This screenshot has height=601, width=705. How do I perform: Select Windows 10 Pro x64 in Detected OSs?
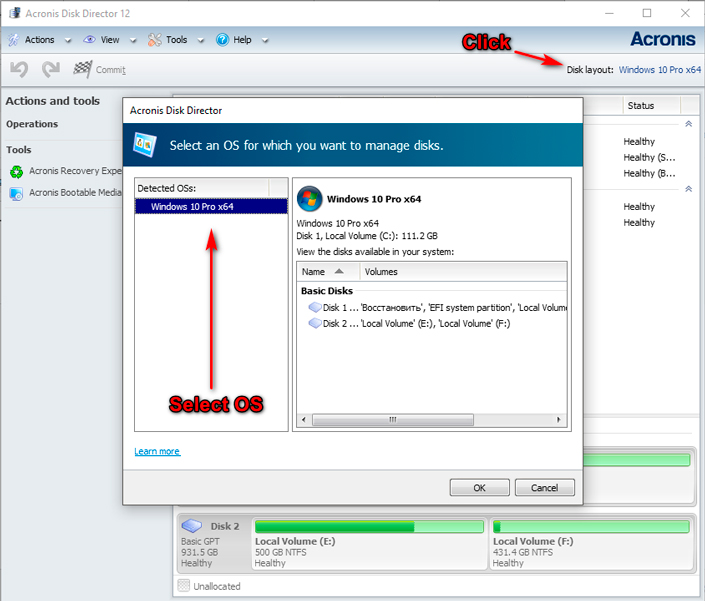(x=211, y=207)
